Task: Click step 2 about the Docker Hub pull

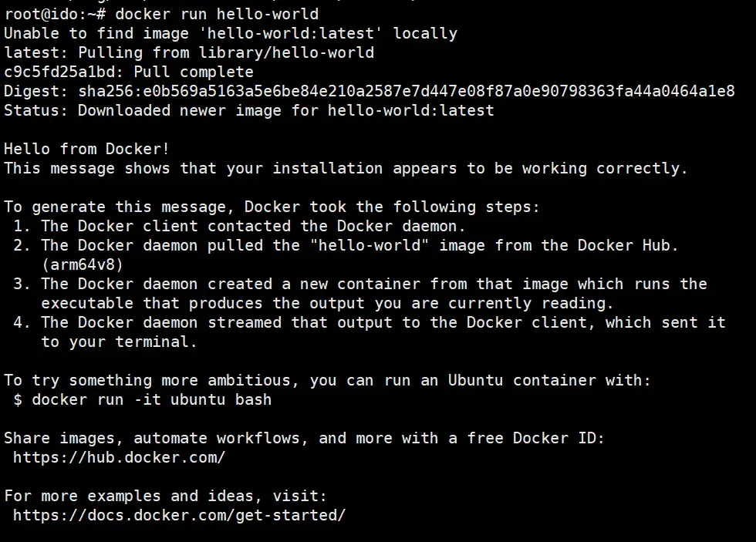Action: tap(346, 245)
